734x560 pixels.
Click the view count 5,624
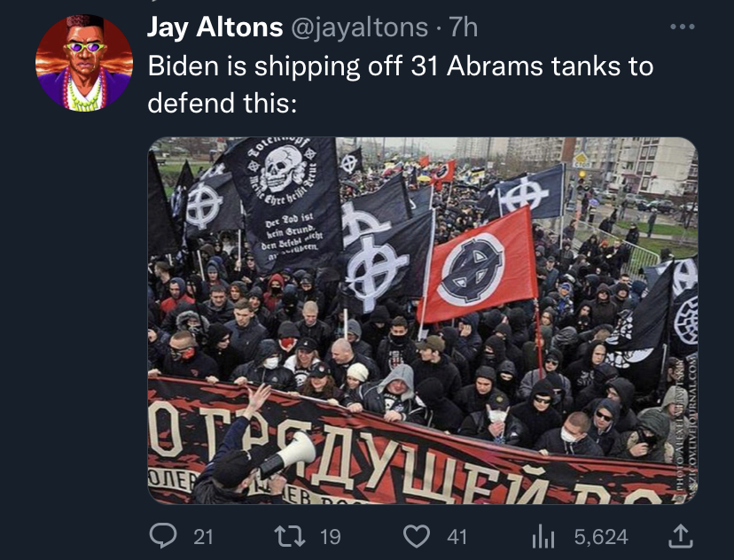pos(601,537)
